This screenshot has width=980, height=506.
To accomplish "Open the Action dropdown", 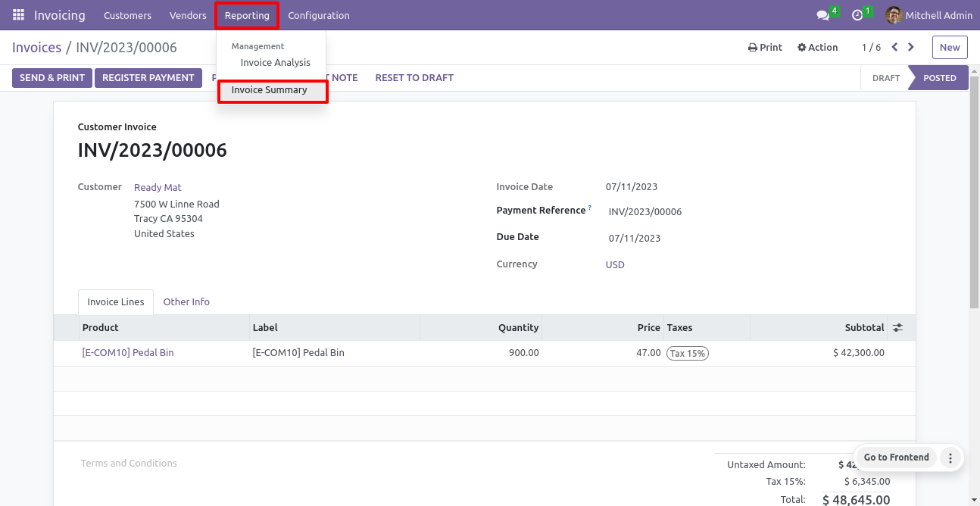I will pyautogui.click(x=818, y=47).
